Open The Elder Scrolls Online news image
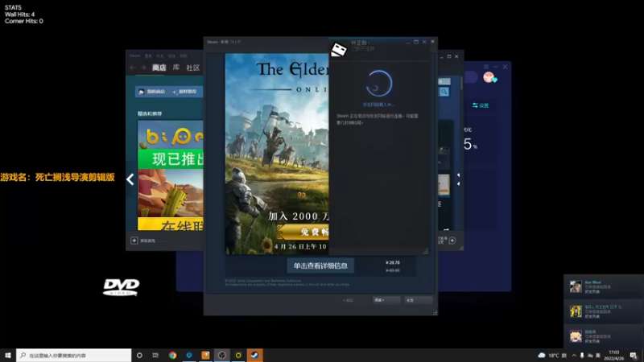The width and height of the screenshot is (644, 362). 277,154
